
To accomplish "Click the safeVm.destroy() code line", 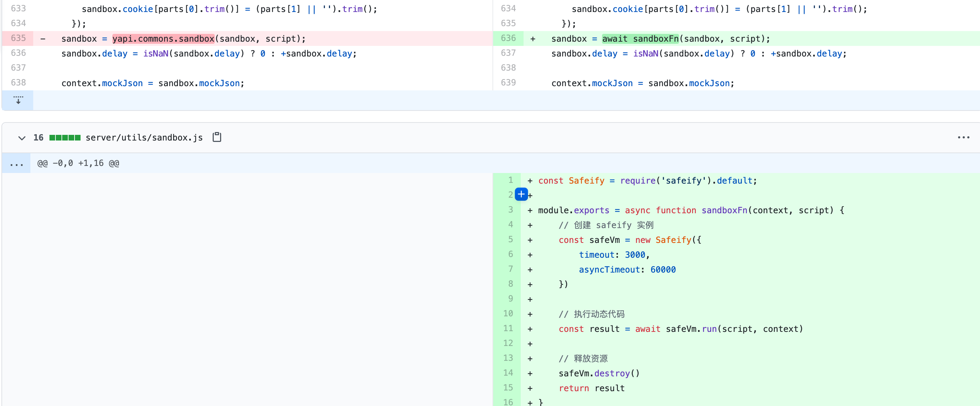I will click(x=599, y=373).
